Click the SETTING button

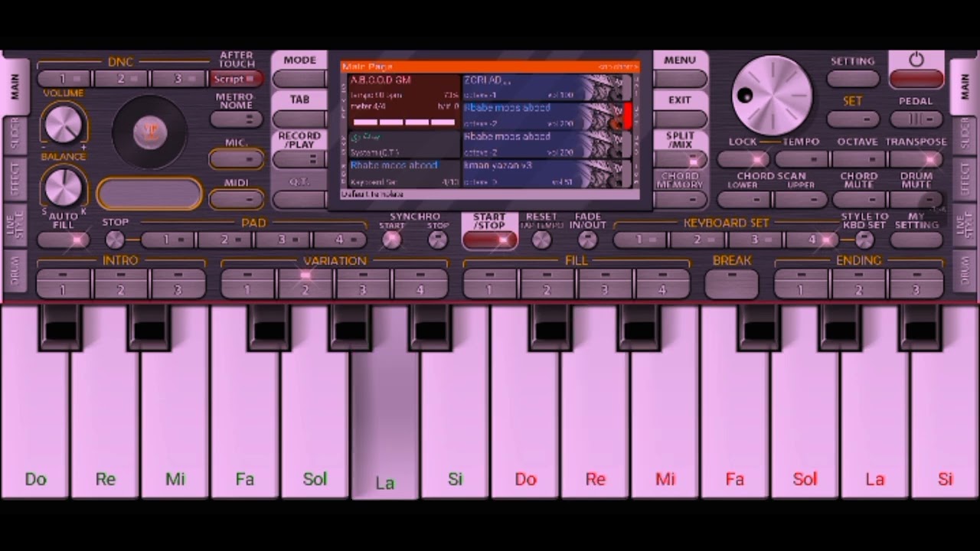(x=853, y=78)
